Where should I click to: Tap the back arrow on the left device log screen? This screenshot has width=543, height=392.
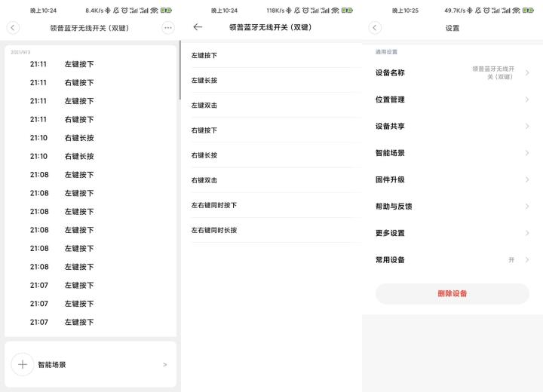(x=13, y=27)
